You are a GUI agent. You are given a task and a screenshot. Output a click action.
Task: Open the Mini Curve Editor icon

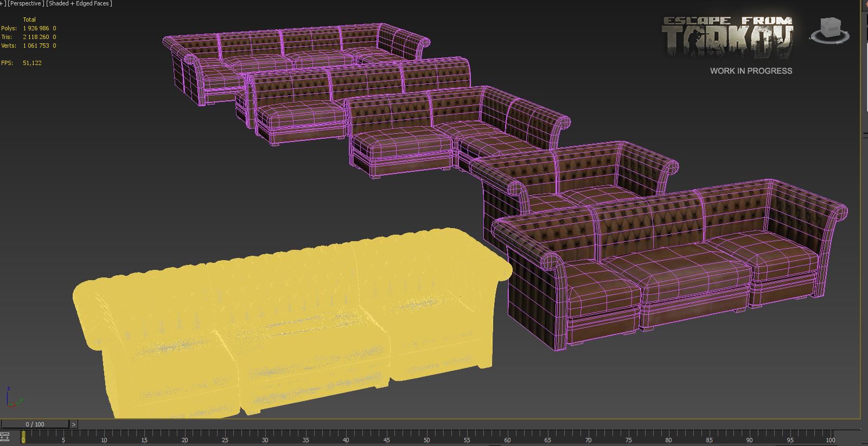5,436
